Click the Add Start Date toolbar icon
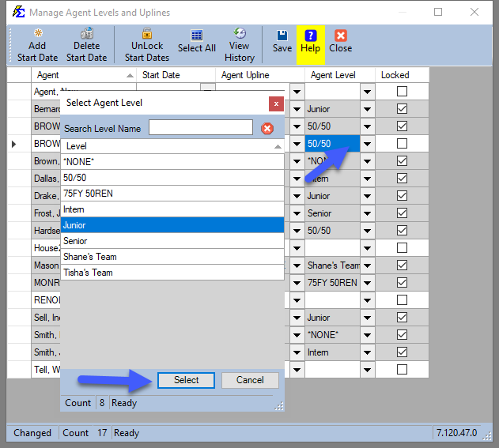This screenshot has height=448, width=499. pos(37,34)
